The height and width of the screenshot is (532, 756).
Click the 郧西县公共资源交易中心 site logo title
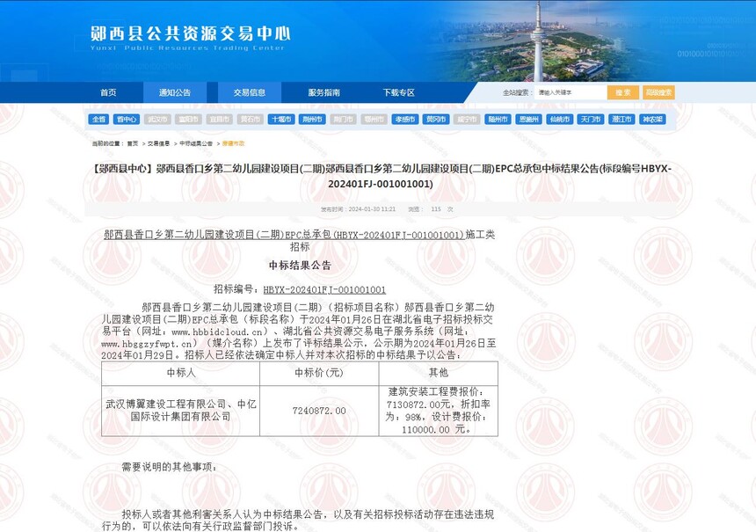190,33
